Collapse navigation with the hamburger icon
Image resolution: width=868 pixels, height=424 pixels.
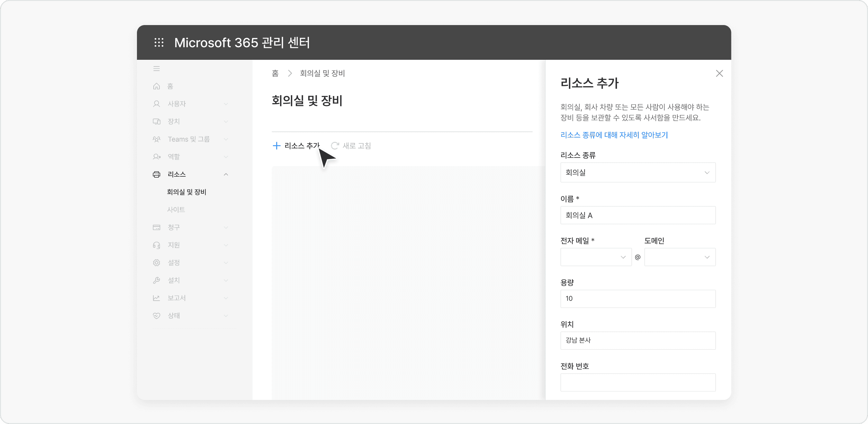(157, 68)
